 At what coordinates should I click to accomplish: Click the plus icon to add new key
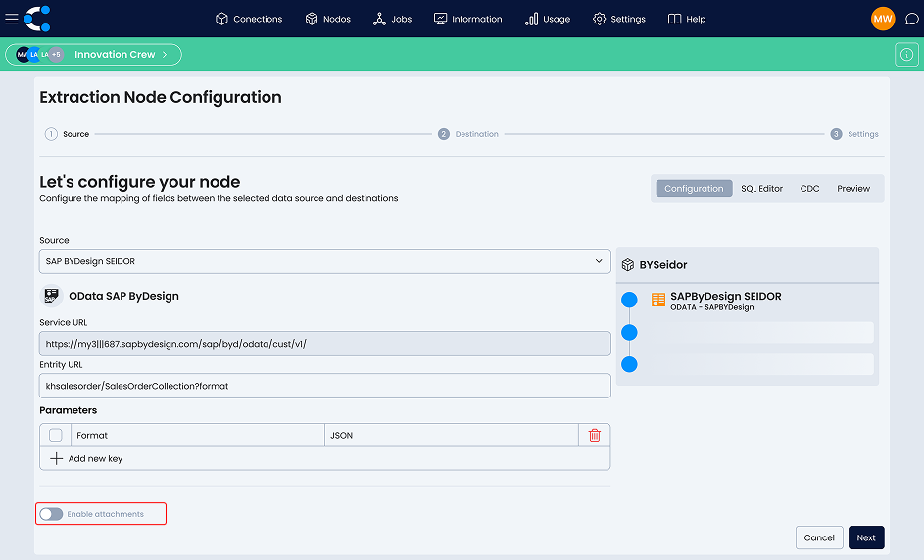click(x=57, y=458)
